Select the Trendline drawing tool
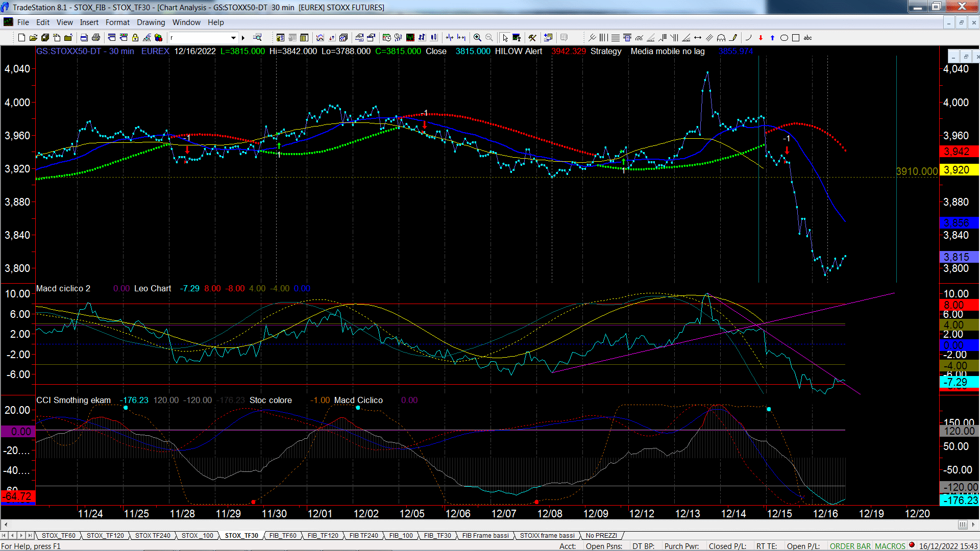Screen dimensions: 980x551 tap(592, 38)
